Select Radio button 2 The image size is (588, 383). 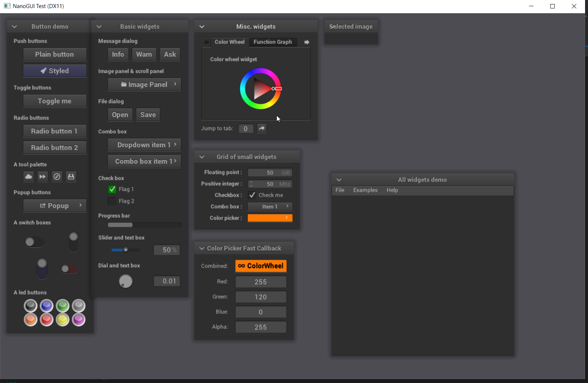[x=54, y=147]
